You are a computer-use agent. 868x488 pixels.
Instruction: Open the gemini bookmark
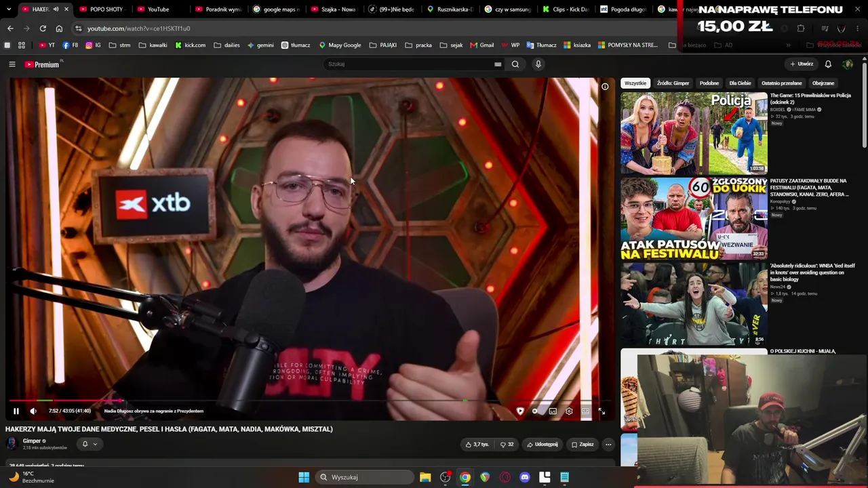260,45
